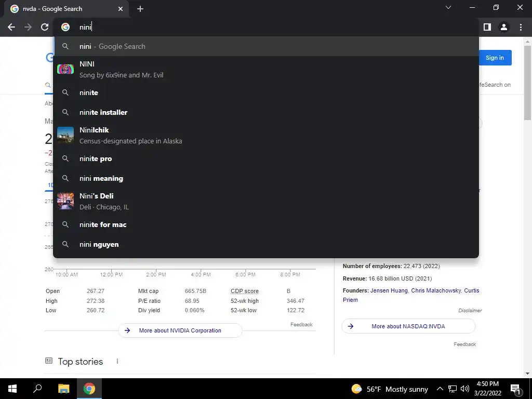
Task: Open a new tab with the plus button
Action: 140,9
